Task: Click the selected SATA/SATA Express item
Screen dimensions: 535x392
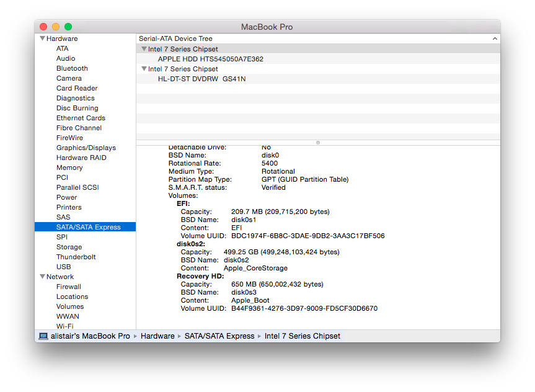Action: (86, 227)
